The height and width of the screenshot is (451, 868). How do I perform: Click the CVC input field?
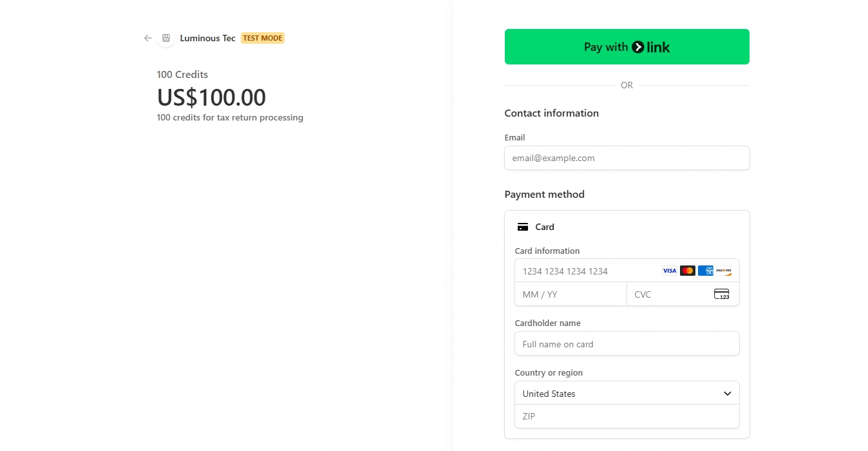(670, 294)
